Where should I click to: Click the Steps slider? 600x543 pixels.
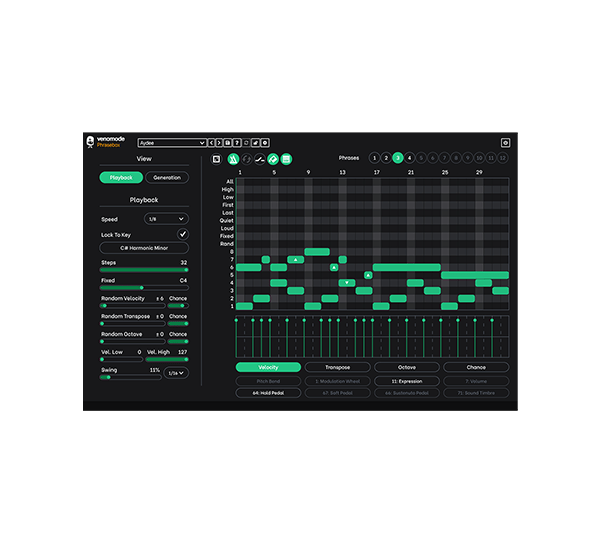pyautogui.click(x=144, y=270)
